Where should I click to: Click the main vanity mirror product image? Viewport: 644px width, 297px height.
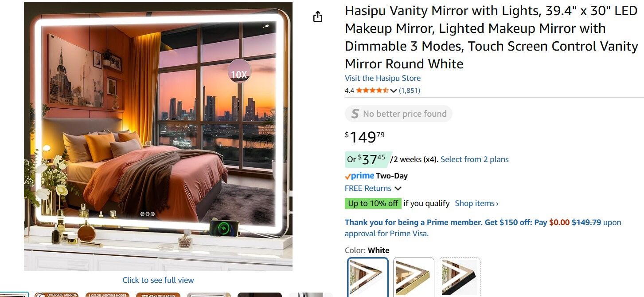[x=158, y=136]
